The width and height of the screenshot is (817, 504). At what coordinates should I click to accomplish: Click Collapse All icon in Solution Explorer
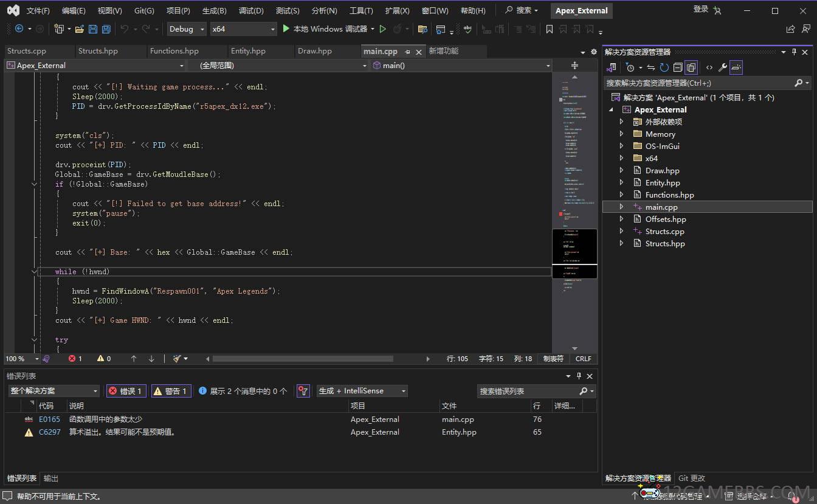pos(678,67)
